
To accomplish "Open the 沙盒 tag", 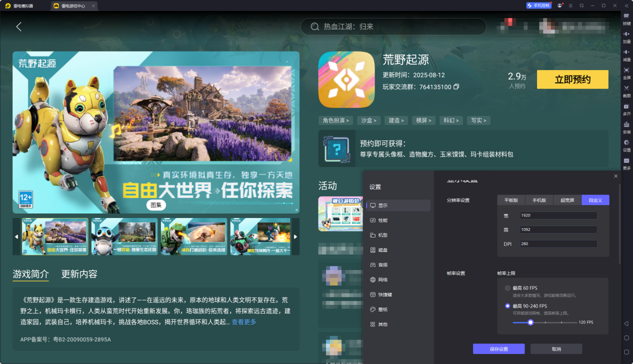I will point(369,120).
